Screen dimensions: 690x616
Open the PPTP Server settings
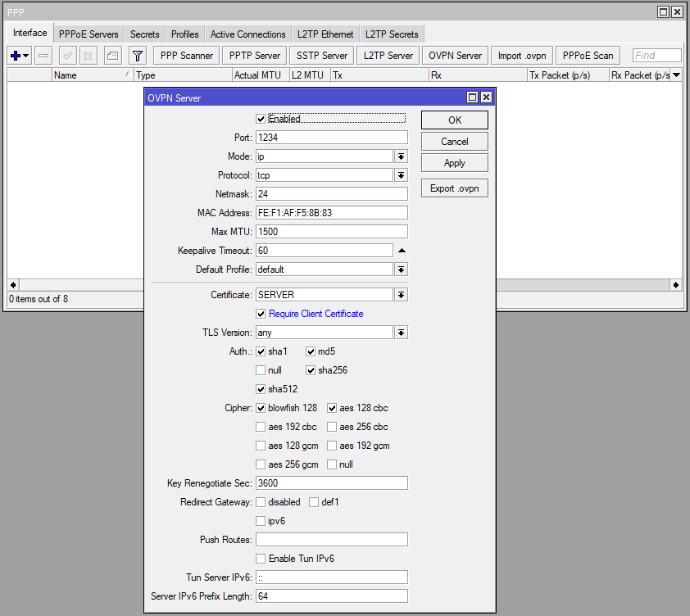point(255,56)
